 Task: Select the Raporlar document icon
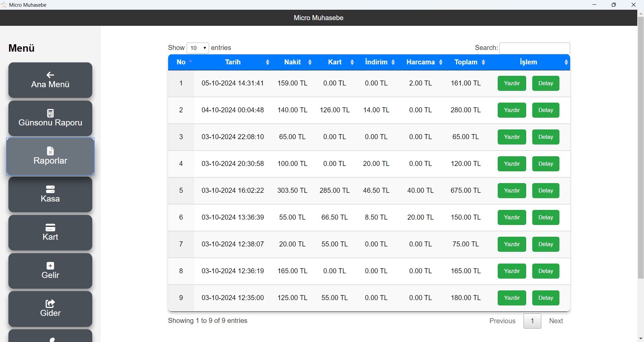50,151
